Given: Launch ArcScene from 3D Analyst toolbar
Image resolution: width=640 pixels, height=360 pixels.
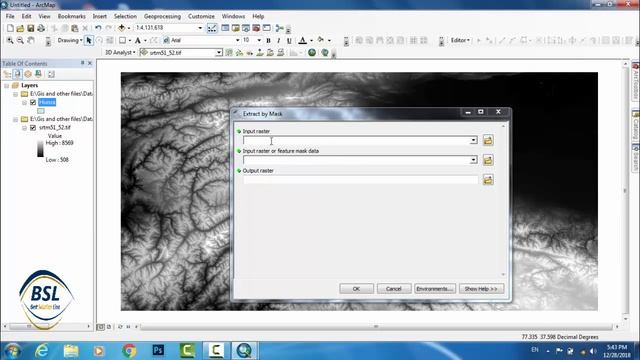Looking at the screenshot, I should (x=312, y=53).
